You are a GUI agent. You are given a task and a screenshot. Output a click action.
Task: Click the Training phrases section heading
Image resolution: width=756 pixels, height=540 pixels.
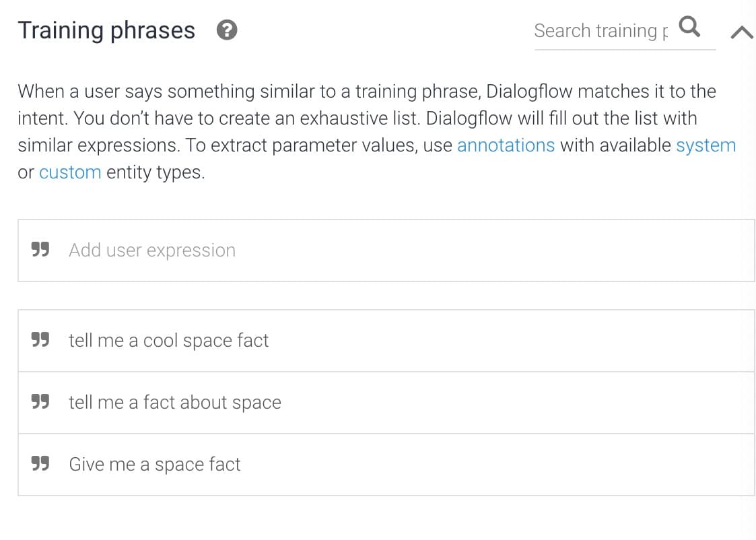[x=106, y=30]
